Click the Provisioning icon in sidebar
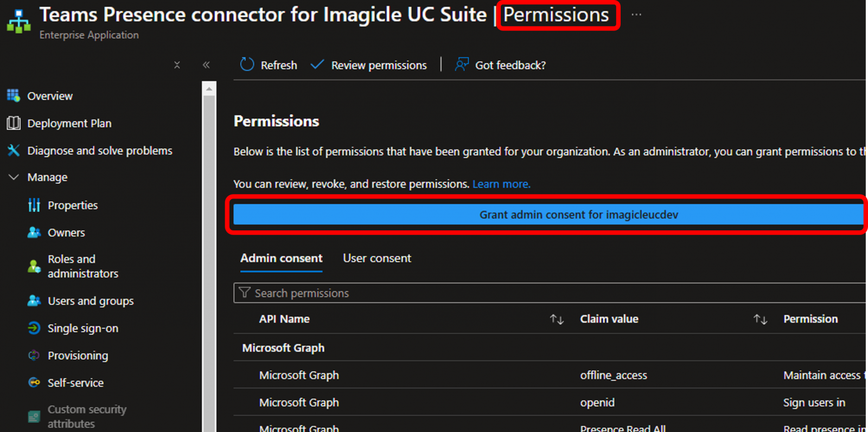The image size is (868, 432). 34,355
